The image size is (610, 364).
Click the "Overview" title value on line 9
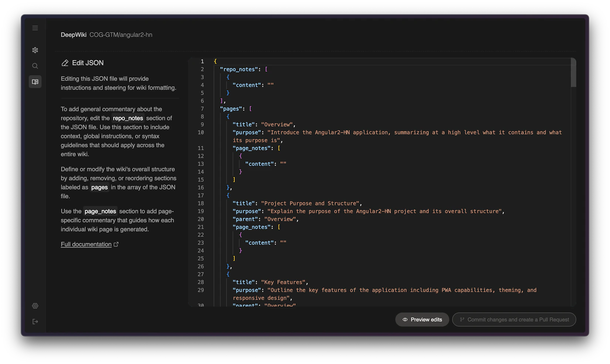pyautogui.click(x=277, y=125)
